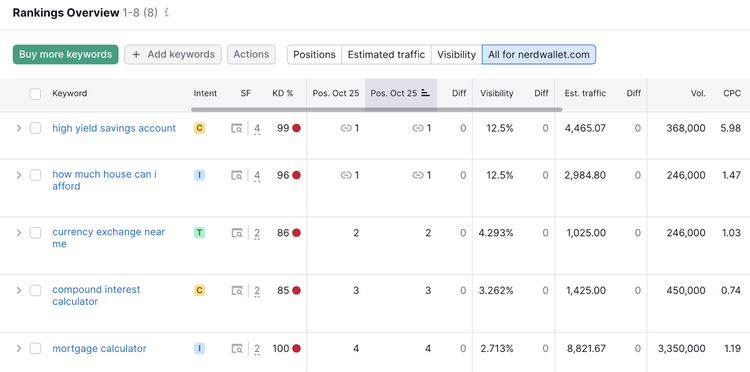Click the red KD dot next to 85
The image size is (750, 372).
point(297,290)
